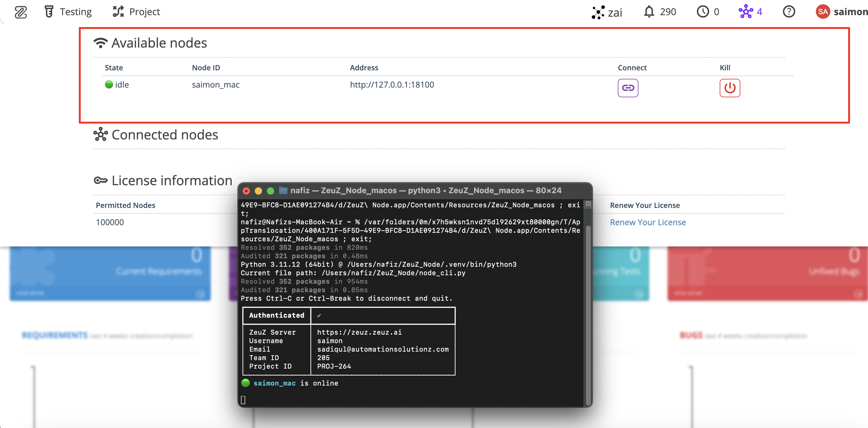Click the terminal scrollbar top marker icon

tap(588, 204)
